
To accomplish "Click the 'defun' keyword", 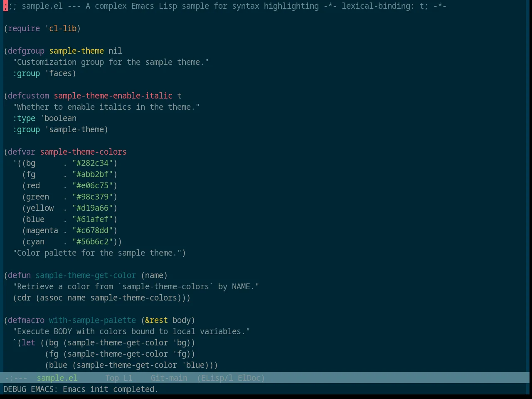I will (19, 275).
